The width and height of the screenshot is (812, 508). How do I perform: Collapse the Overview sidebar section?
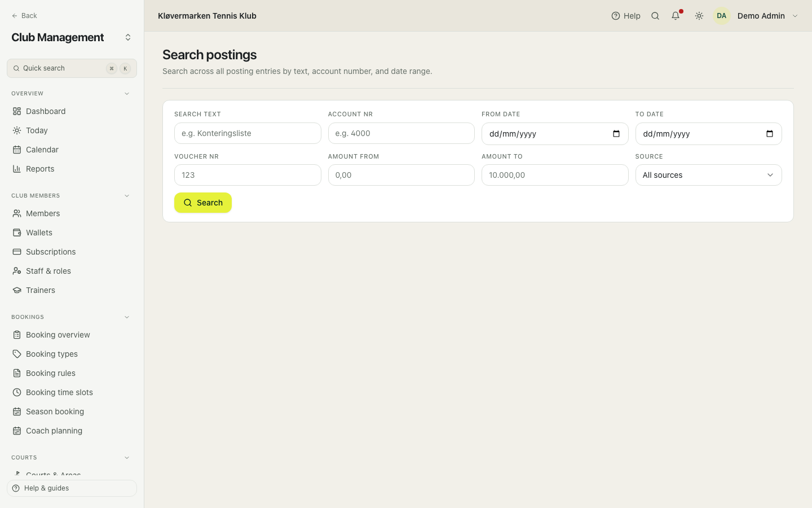point(127,94)
